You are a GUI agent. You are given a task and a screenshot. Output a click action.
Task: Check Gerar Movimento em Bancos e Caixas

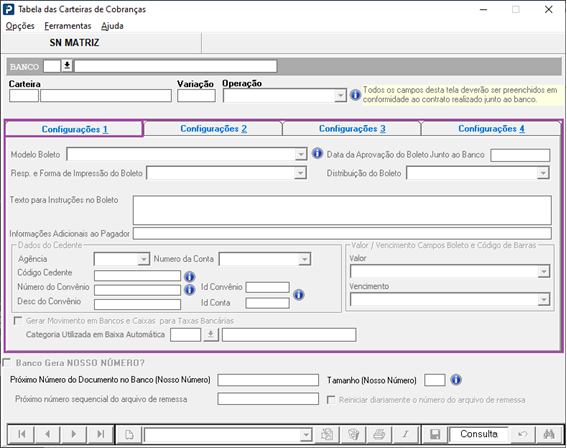click(x=17, y=321)
